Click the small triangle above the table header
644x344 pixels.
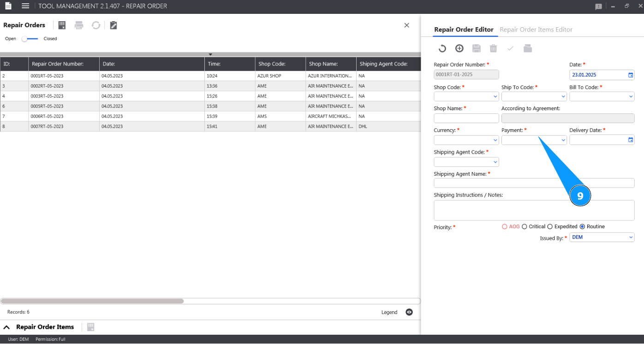point(210,54)
